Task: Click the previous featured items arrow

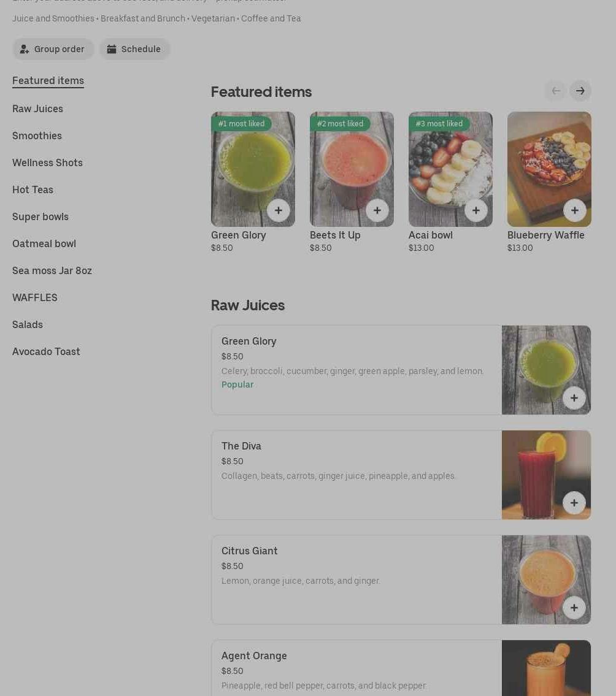Action: (x=556, y=91)
